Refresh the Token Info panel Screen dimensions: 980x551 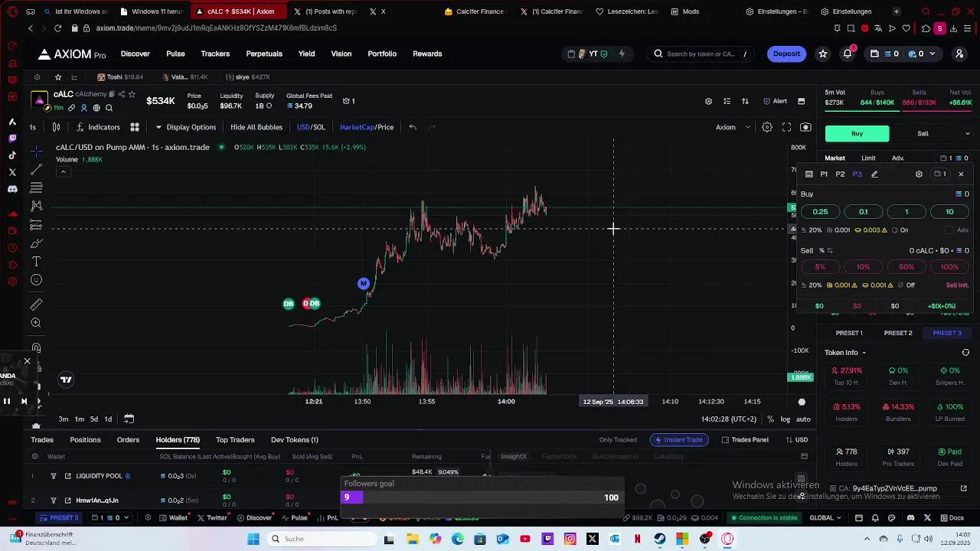point(965,353)
